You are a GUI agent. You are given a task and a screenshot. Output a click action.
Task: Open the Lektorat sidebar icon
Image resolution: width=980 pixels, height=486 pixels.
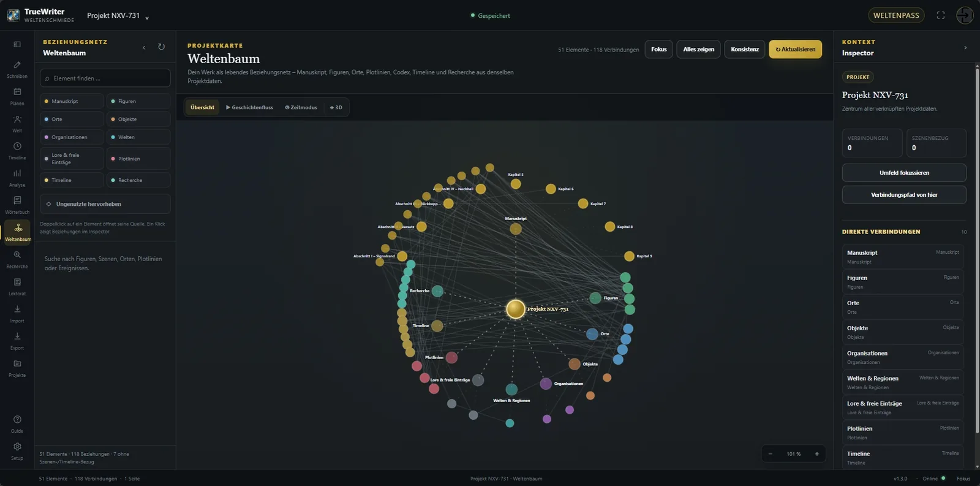(x=17, y=286)
